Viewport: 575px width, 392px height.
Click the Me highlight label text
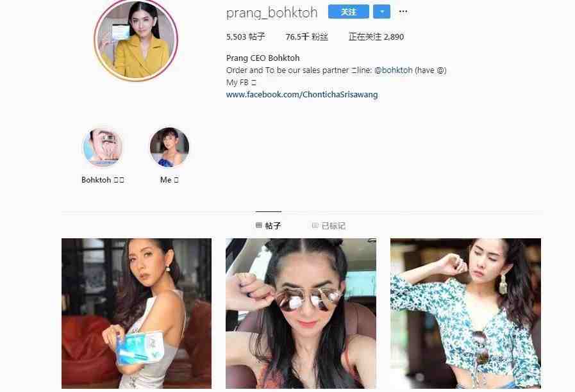169,180
